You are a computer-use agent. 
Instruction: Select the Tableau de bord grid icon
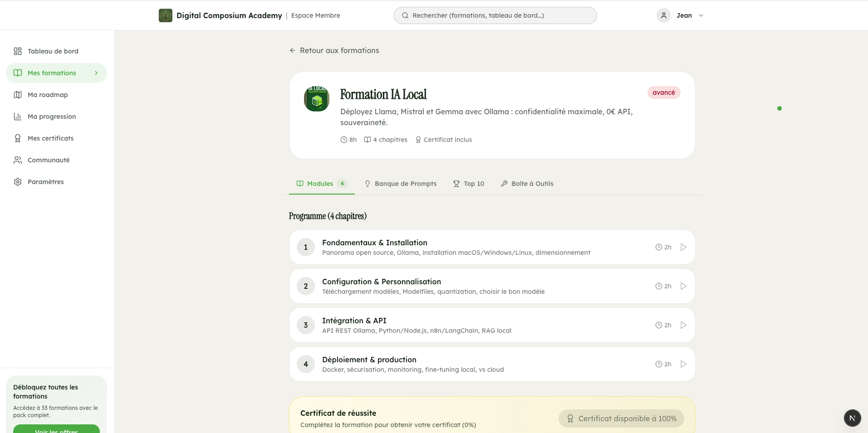pyautogui.click(x=17, y=51)
